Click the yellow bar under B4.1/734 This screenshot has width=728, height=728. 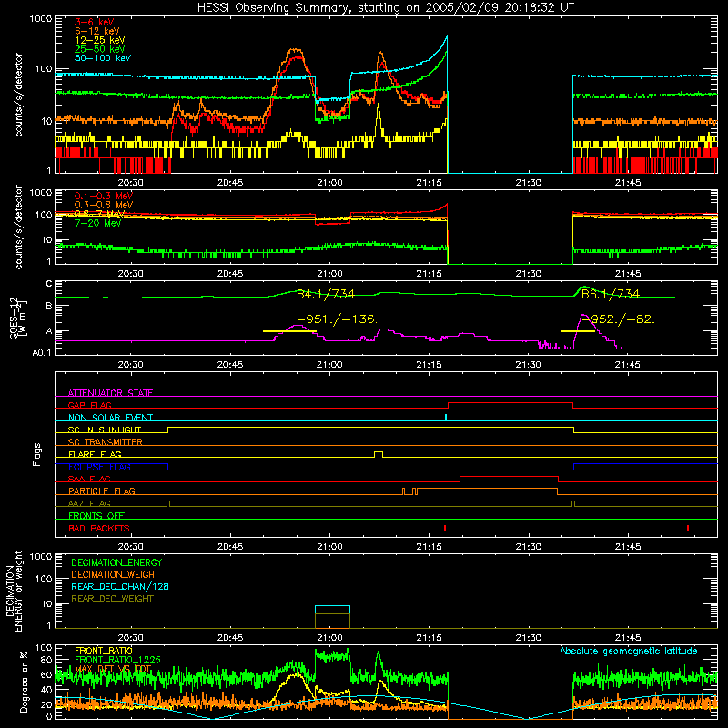(x=289, y=331)
